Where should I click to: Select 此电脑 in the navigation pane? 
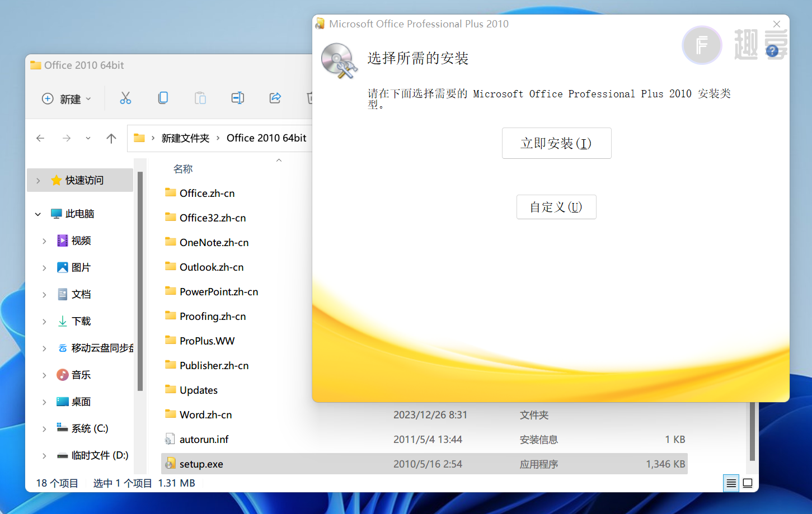click(80, 214)
